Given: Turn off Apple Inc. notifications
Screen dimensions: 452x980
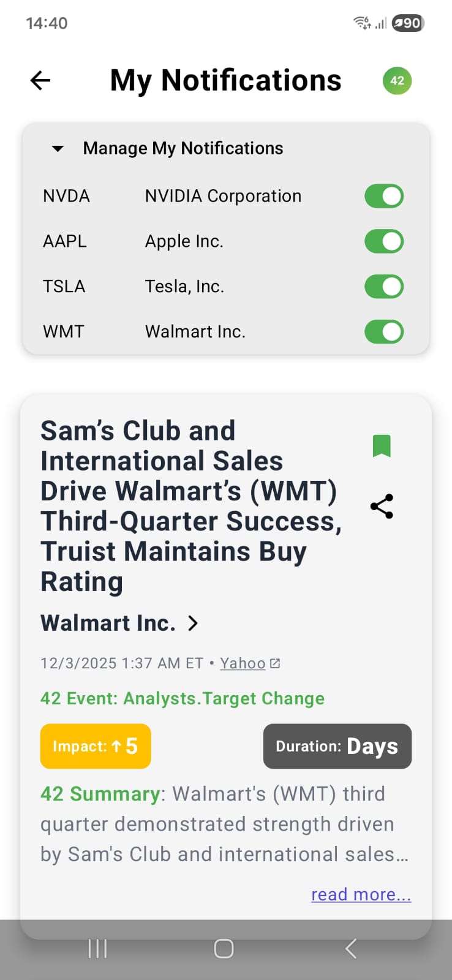Looking at the screenshot, I should coord(384,241).
